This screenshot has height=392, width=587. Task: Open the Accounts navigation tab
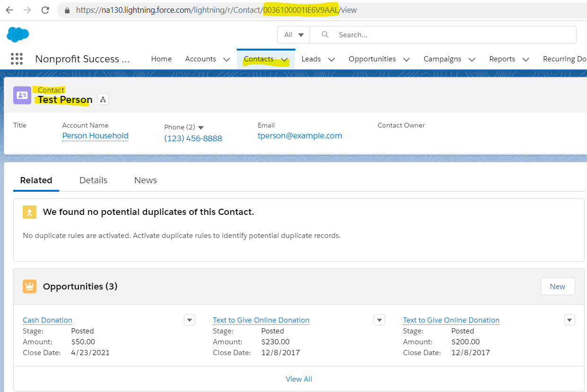click(x=200, y=59)
